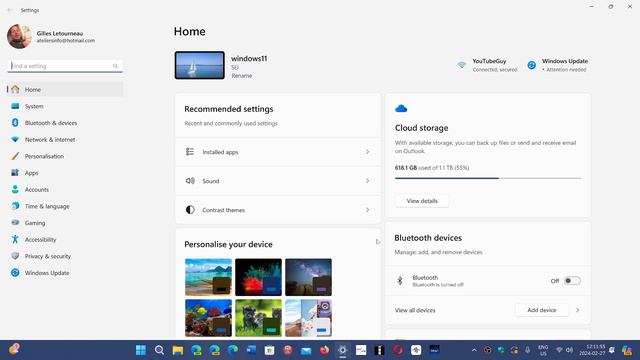Select the spotlight collage theme
The width and height of the screenshot is (640, 360).
308,318
